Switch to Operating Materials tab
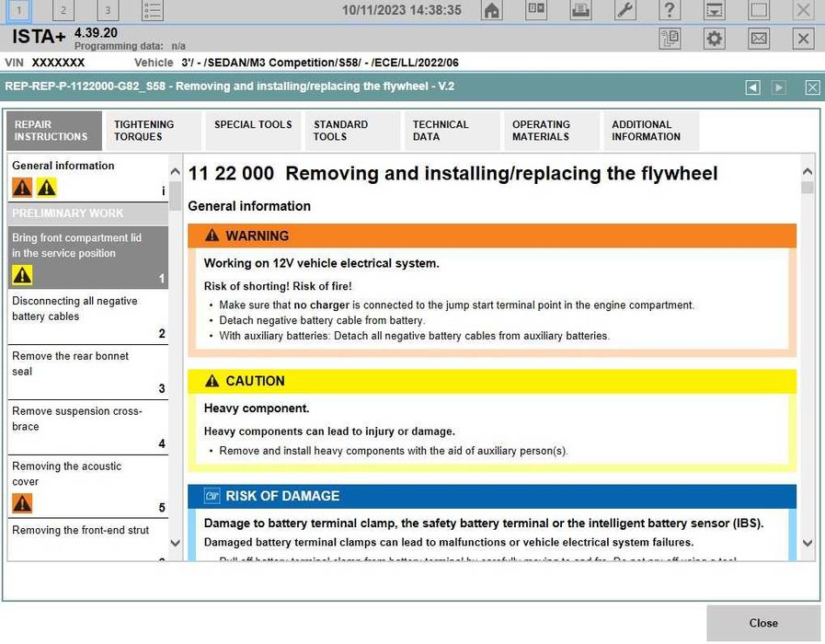 pos(552,131)
